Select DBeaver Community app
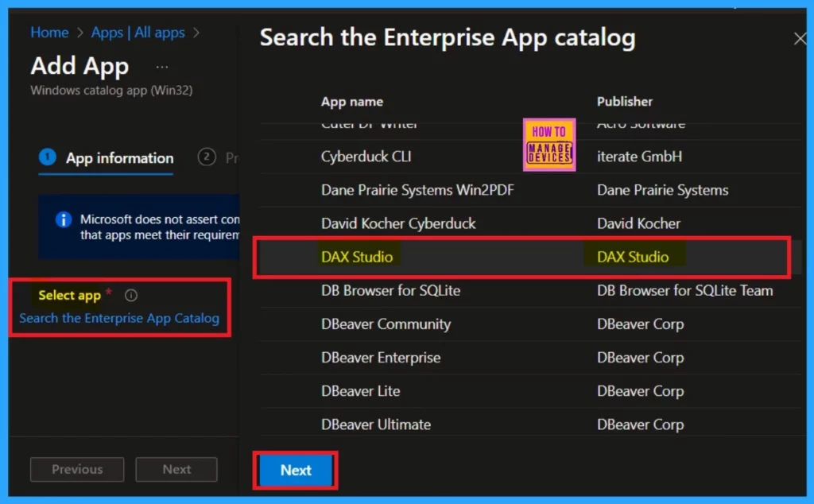 [x=386, y=324]
